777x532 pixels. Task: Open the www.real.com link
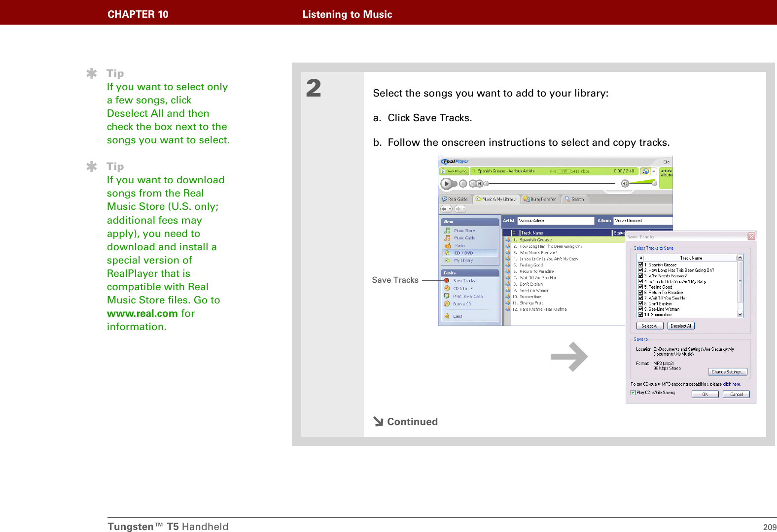[142, 313]
